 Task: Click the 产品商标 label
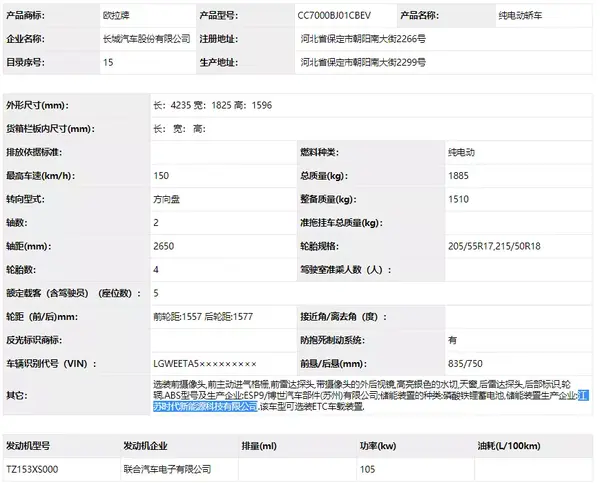pos(25,15)
